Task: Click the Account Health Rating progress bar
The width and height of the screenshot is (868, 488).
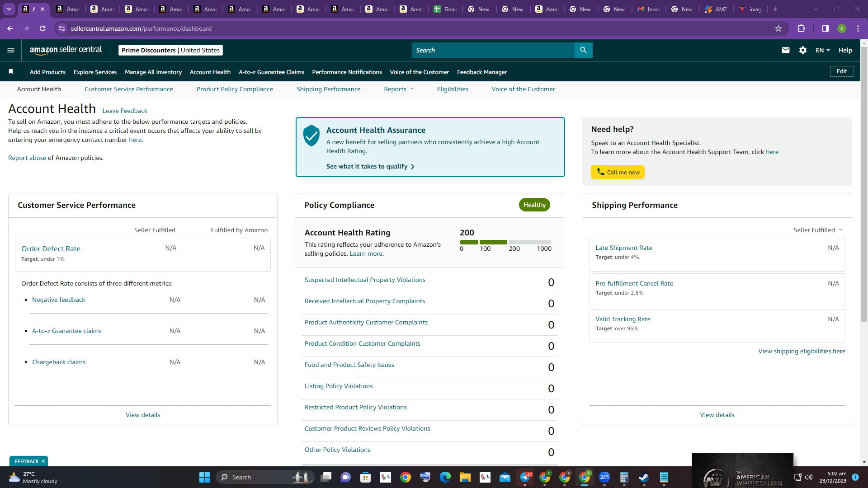Action: coord(505,242)
